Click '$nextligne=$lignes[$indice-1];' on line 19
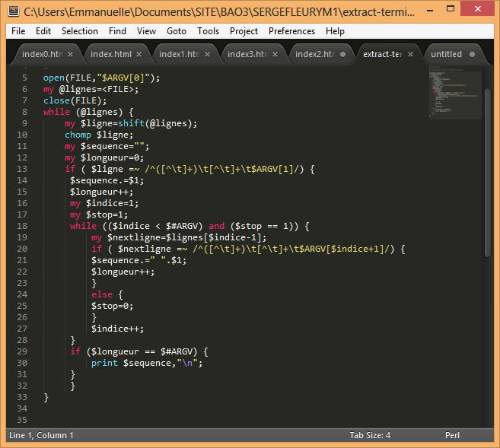This screenshot has width=500, height=448. tap(187, 237)
